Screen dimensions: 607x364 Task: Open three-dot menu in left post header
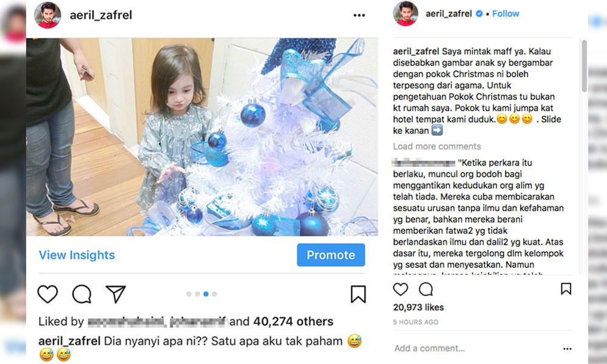(359, 16)
